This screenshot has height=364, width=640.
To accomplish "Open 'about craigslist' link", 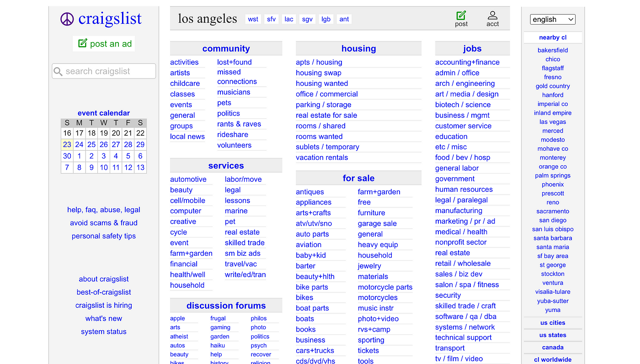I will tap(104, 279).
